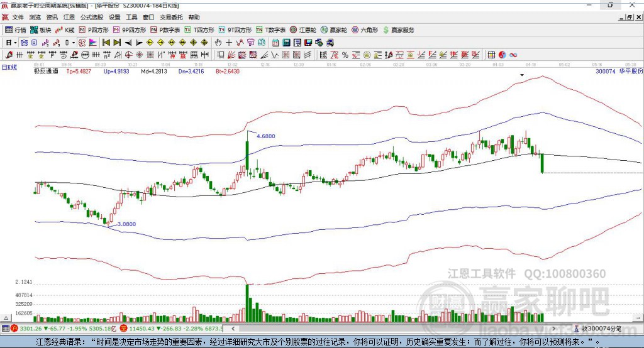Click the zigzag wave line tool
This screenshot has width=644, height=348.
[275, 55]
